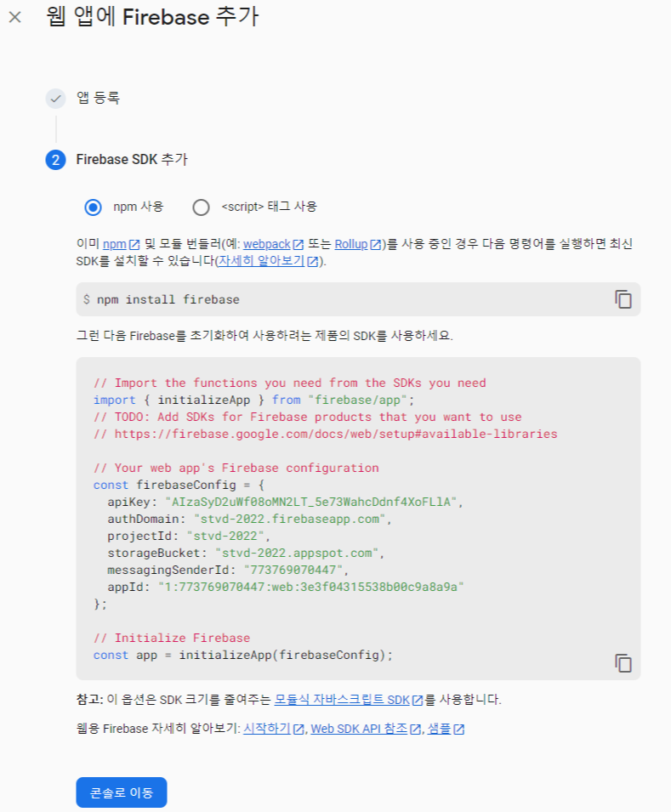Click the initializeApp(firebaseConfig) line
Image resolution: width=671 pixels, height=812 pixels.
243,655
